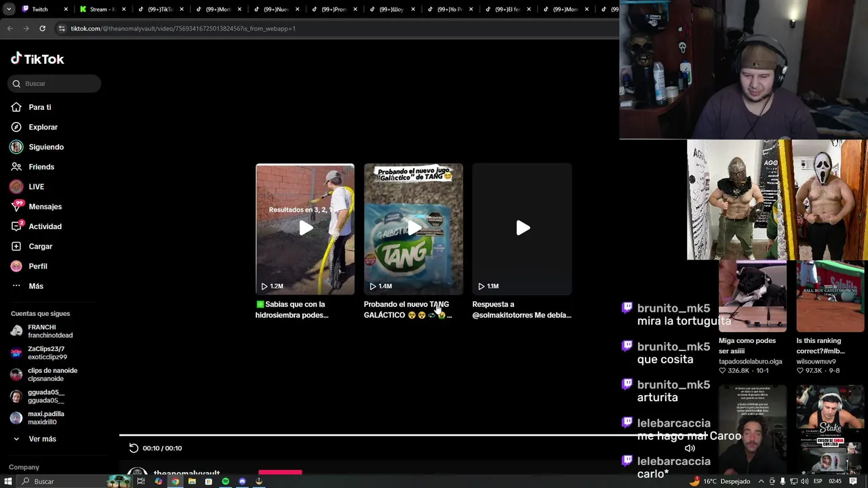Open Perfil page
868x488 pixels.
click(28, 266)
